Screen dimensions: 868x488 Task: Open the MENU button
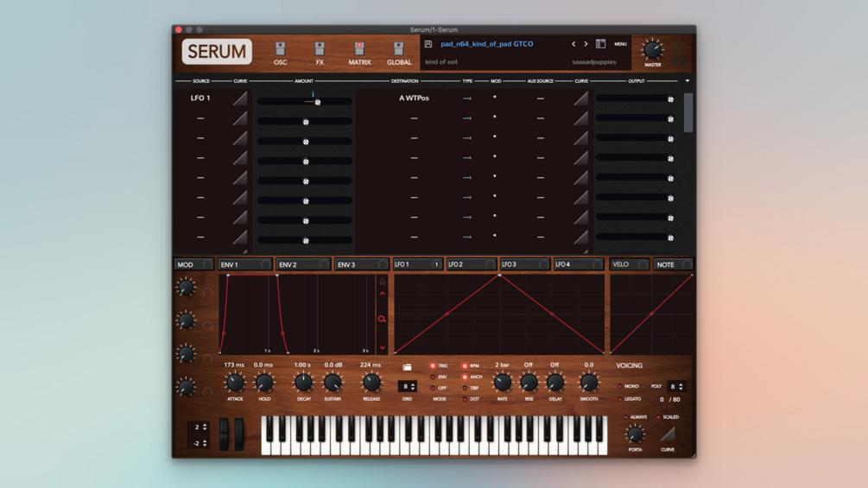tap(620, 44)
